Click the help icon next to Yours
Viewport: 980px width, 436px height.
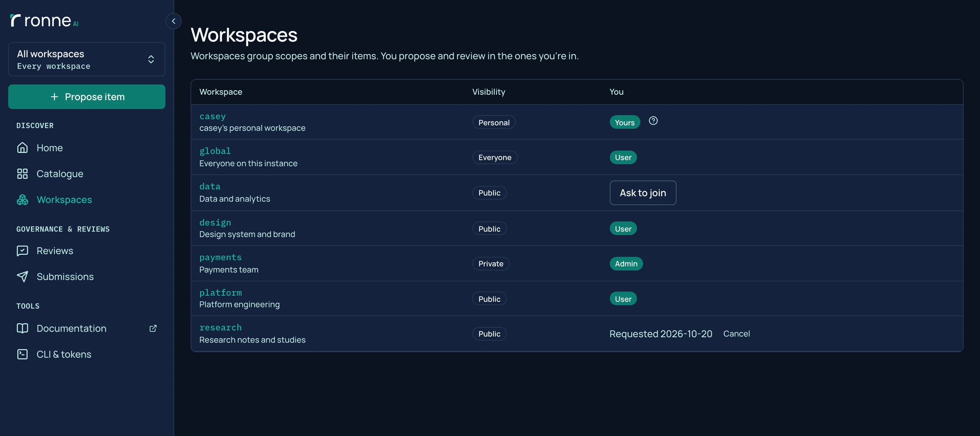pyautogui.click(x=653, y=121)
